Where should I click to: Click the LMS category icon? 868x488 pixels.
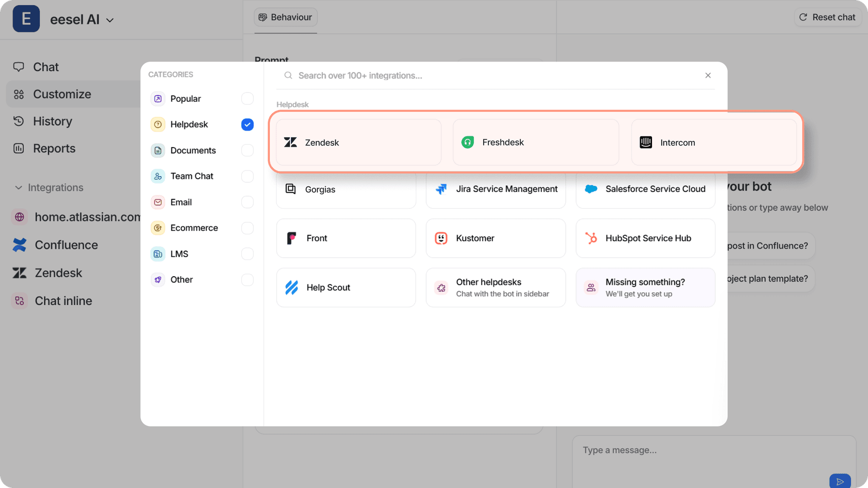point(158,254)
